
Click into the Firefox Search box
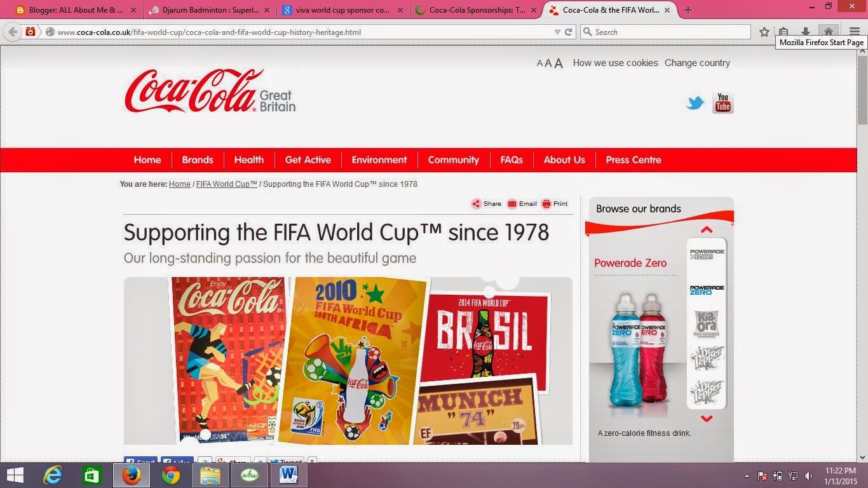[665, 32]
